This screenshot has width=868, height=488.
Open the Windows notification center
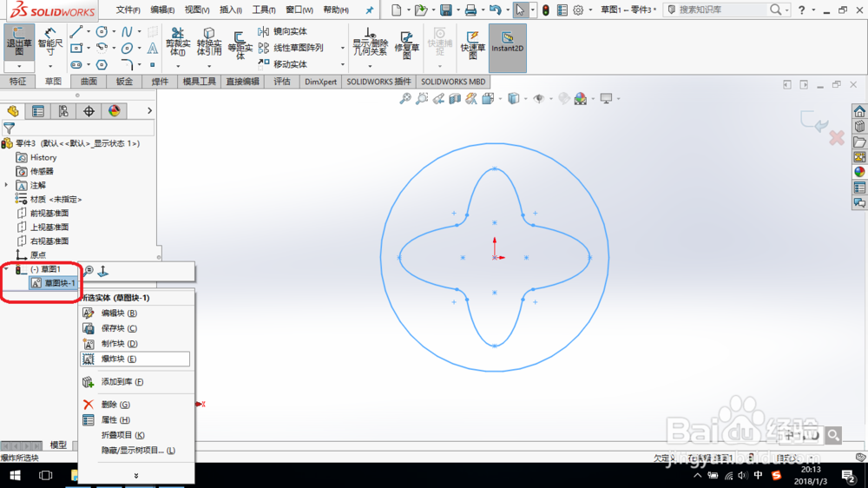[848, 476]
